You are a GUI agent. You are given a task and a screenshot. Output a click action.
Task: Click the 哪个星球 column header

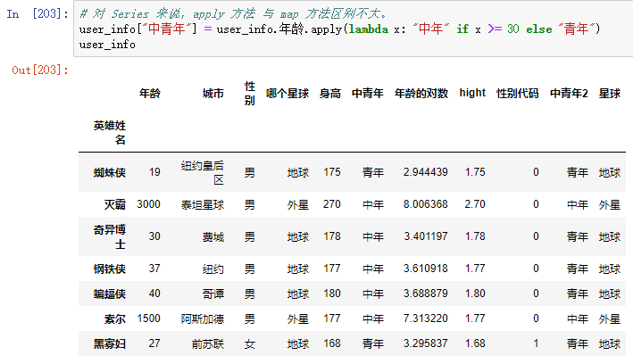click(287, 94)
